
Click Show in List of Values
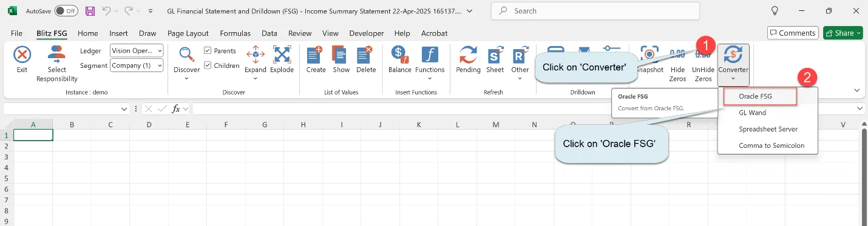(x=341, y=59)
